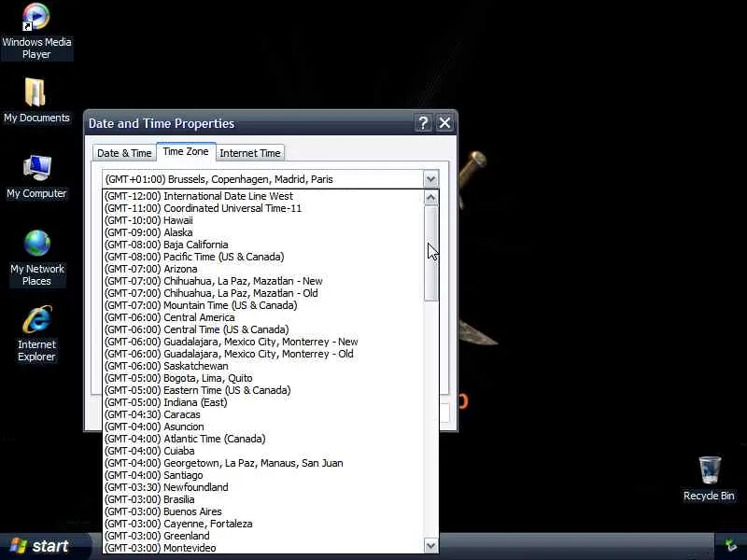Open the Windows Media Player desktop icon
The height and width of the screenshot is (560, 747).
36,32
